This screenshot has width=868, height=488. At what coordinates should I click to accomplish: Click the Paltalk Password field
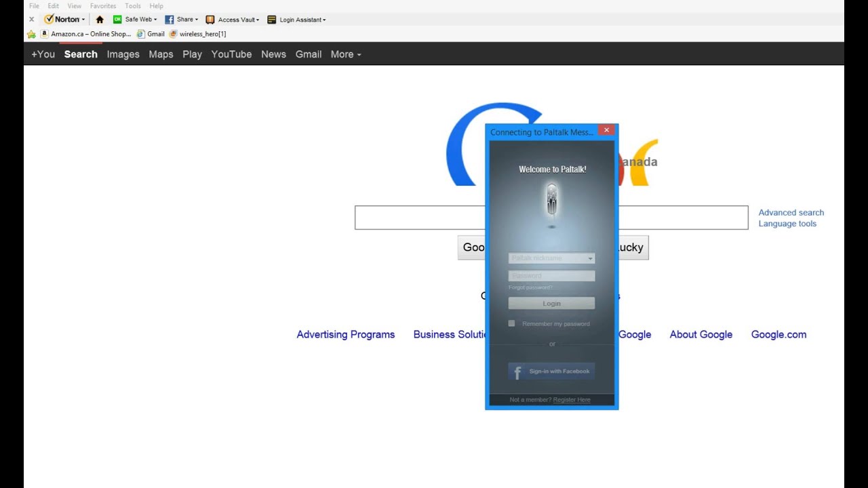click(551, 276)
